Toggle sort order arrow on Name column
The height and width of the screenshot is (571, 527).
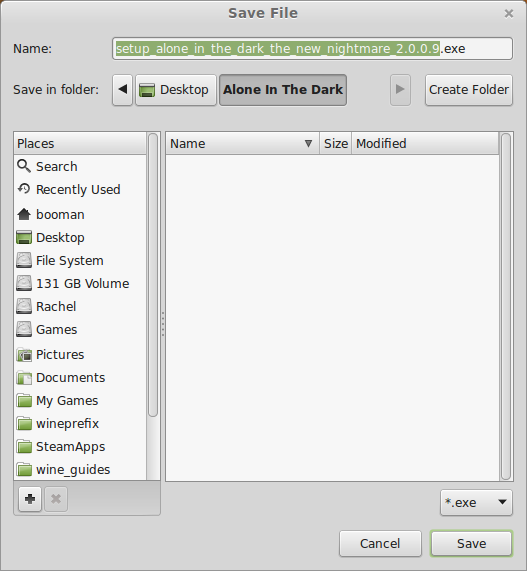pos(308,143)
